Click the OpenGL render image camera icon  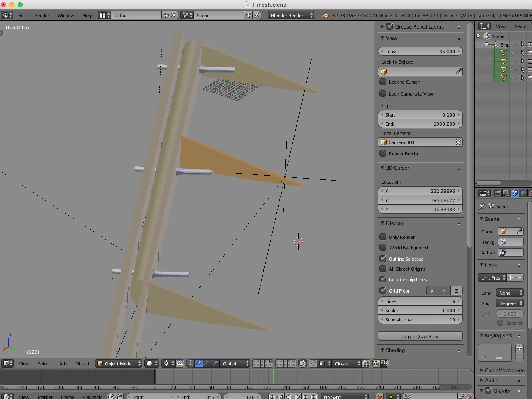(x=376, y=363)
